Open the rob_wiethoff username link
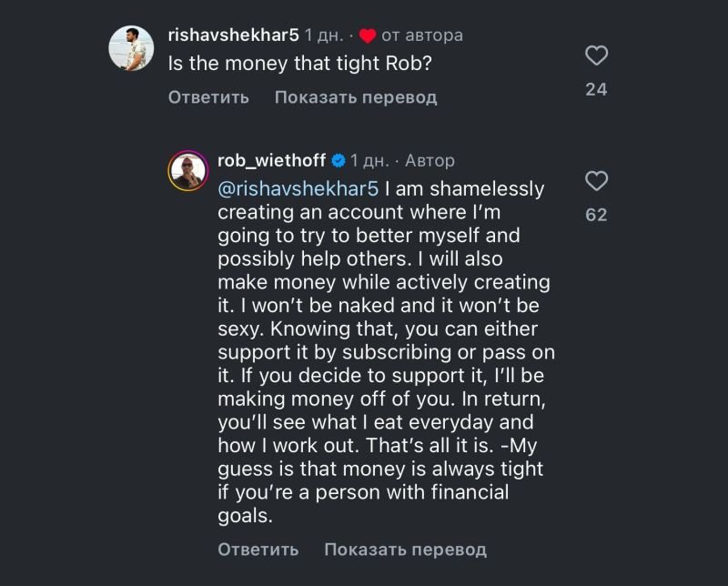Viewport: 728px width, 586px height. (272, 161)
